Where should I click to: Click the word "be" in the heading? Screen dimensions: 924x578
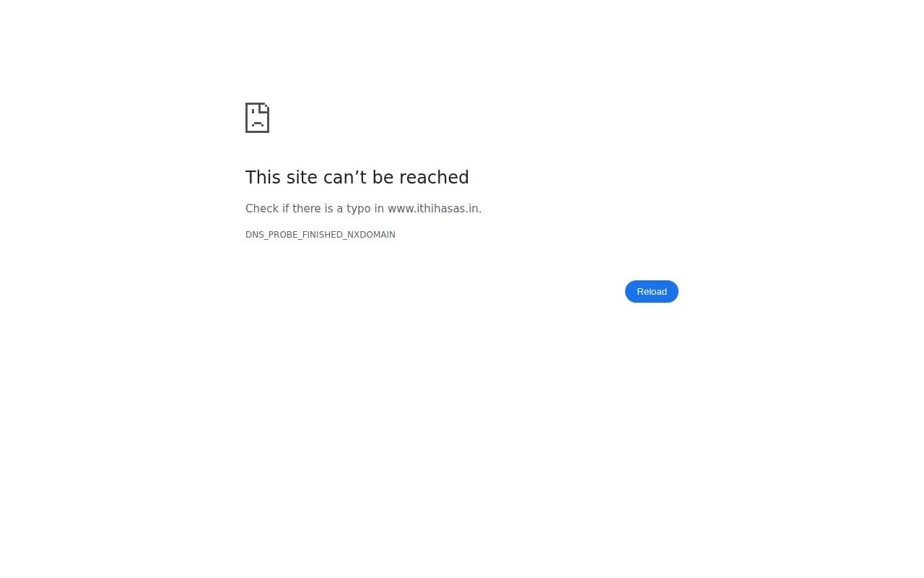tap(383, 177)
